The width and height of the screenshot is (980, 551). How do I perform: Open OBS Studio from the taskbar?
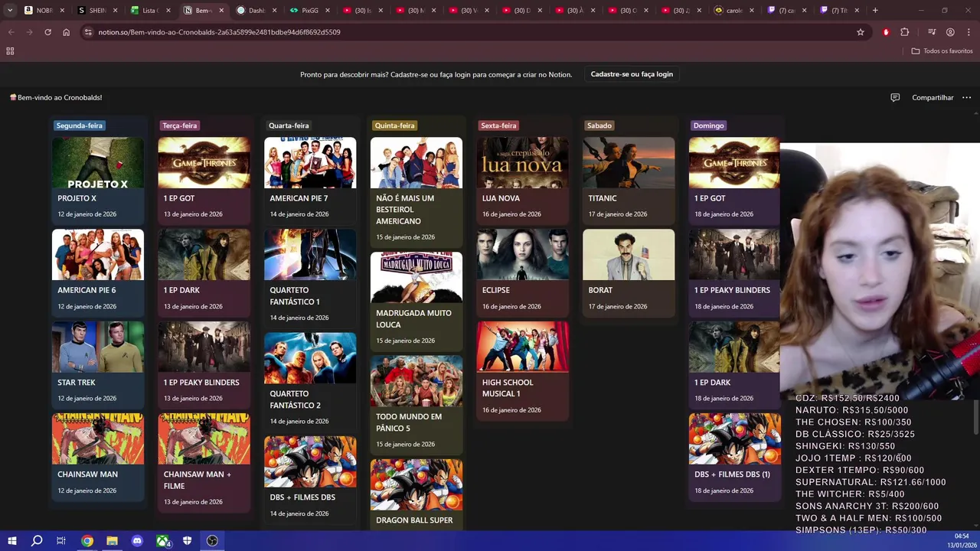click(212, 541)
